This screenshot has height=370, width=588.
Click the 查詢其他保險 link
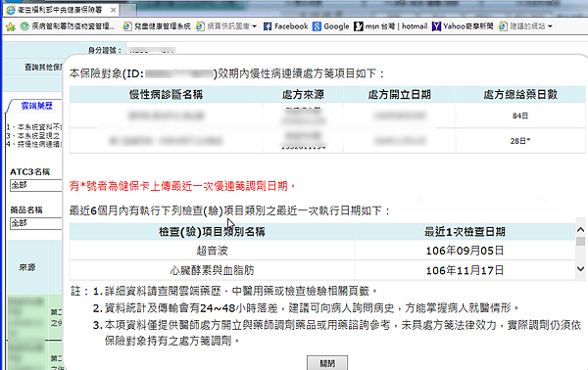[43, 67]
